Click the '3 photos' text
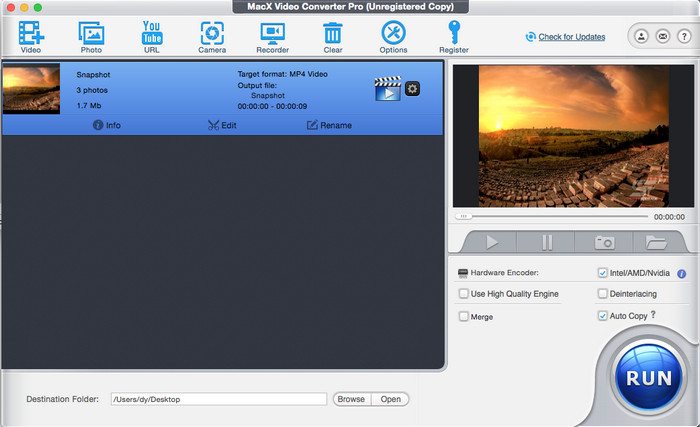This screenshot has height=427, width=700. pos(92,90)
